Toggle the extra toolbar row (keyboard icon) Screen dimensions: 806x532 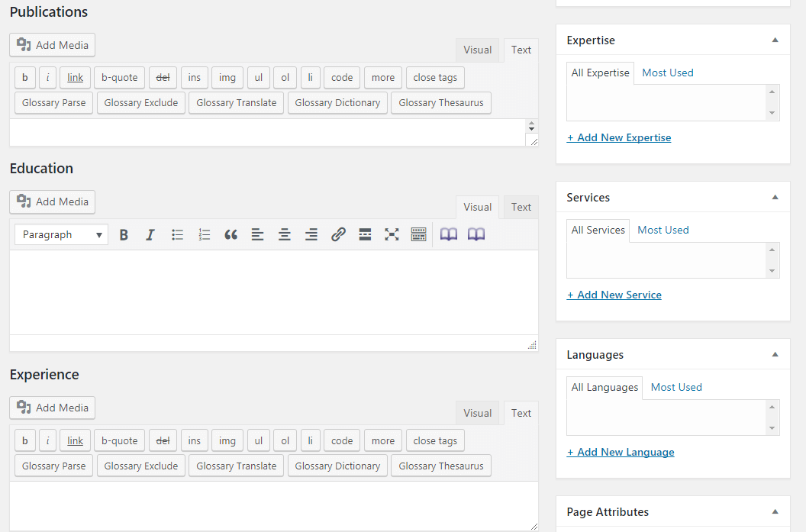(x=418, y=235)
